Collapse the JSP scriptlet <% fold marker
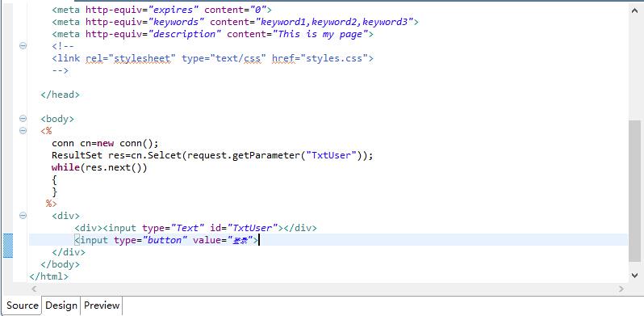Image resolution: width=644 pixels, height=316 pixels. click(x=23, y=131)
